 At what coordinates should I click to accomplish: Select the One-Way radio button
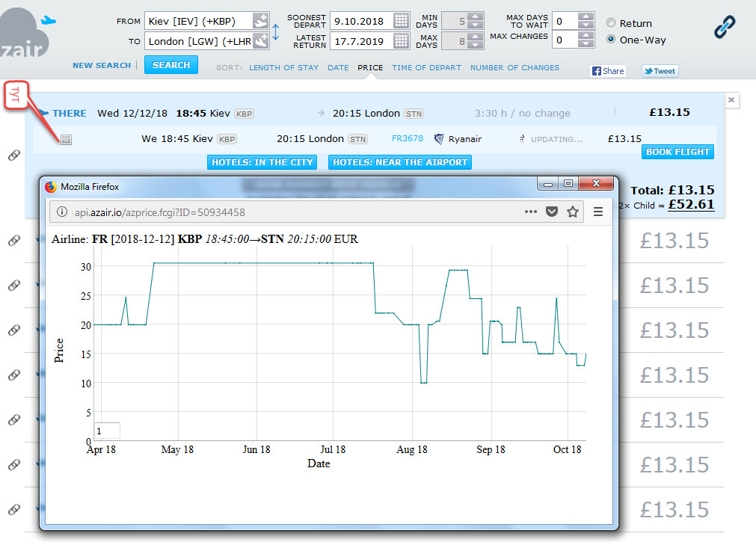(611, 40)
